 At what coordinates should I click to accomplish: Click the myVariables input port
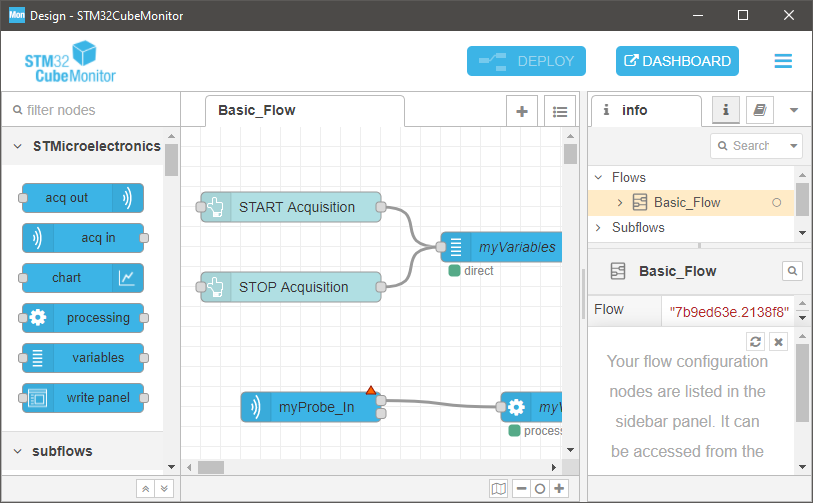point(441,247)
